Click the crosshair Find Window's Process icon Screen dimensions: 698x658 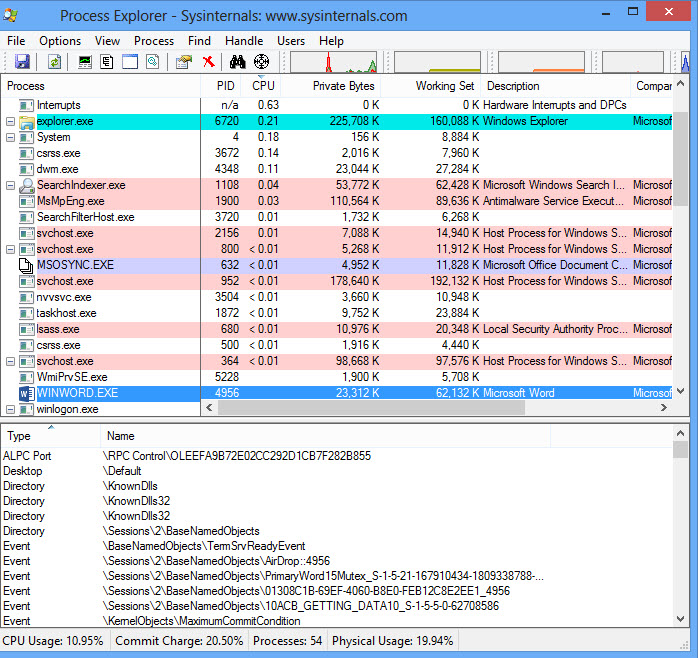(x=261, y=61)
